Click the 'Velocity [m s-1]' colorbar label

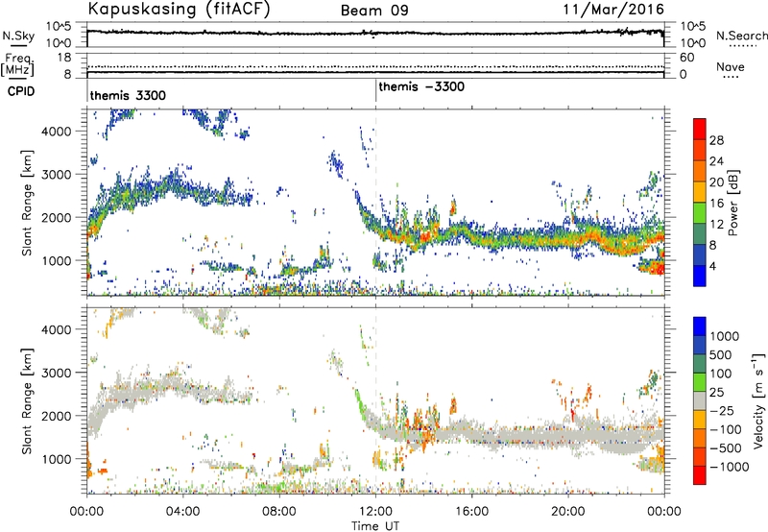coord(758,399)
